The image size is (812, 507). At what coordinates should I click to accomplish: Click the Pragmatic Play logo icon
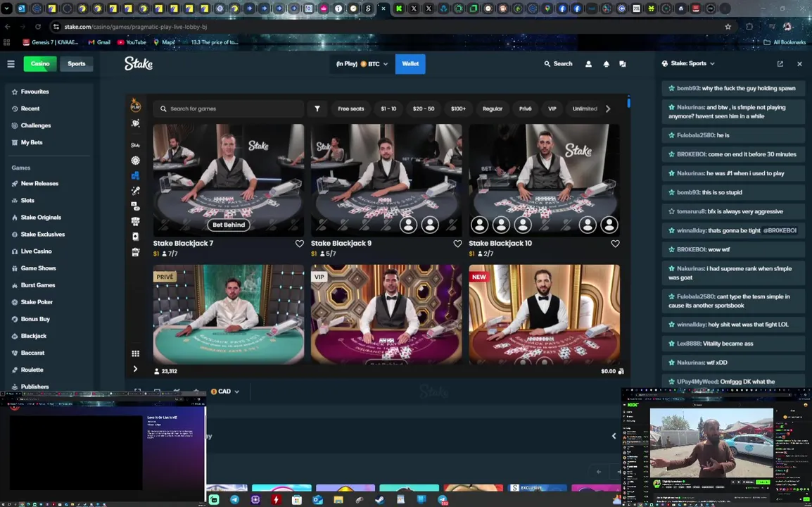(136, 105)
